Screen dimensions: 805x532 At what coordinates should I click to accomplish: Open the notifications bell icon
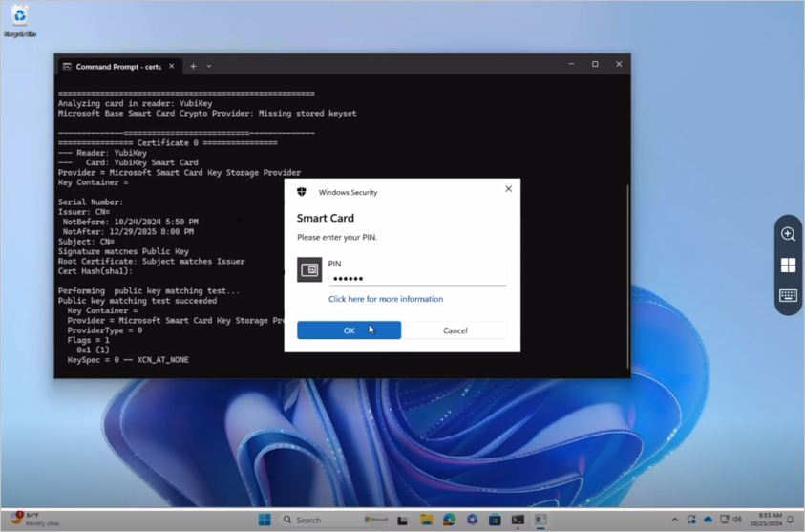(791, 520)
